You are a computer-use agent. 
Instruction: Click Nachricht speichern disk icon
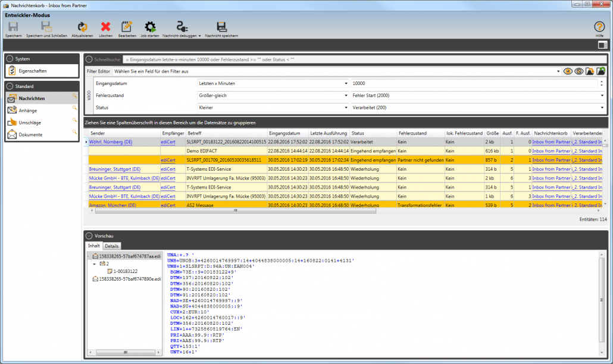pos(221,27)
